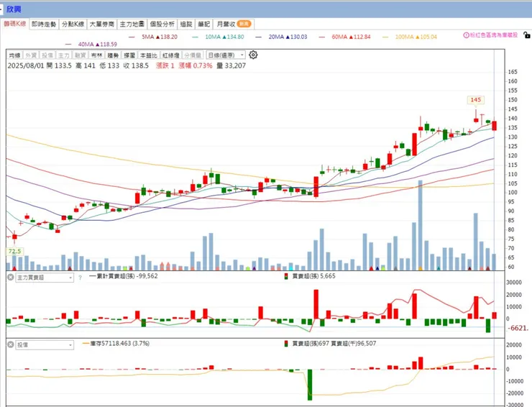The image size is (532, 407).
Task: Toggle the 主力 overlay button
Action: click(63, 55)
